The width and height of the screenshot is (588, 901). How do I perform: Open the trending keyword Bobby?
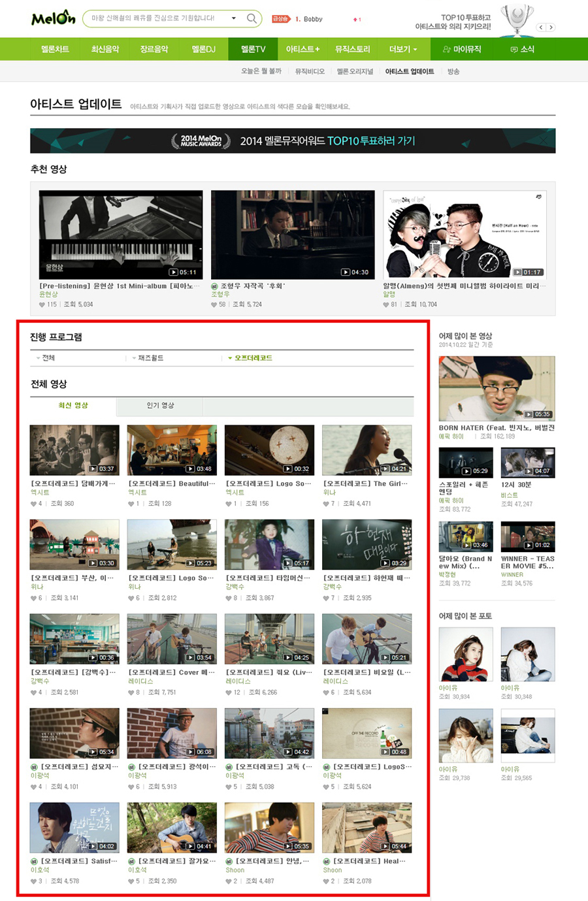[x=313, y=19]
